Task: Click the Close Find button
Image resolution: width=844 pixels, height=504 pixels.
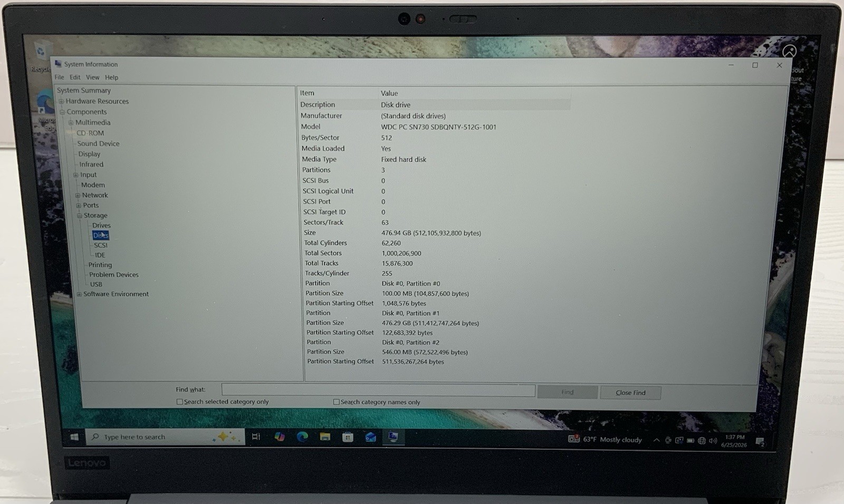Action: coord(630,393)
